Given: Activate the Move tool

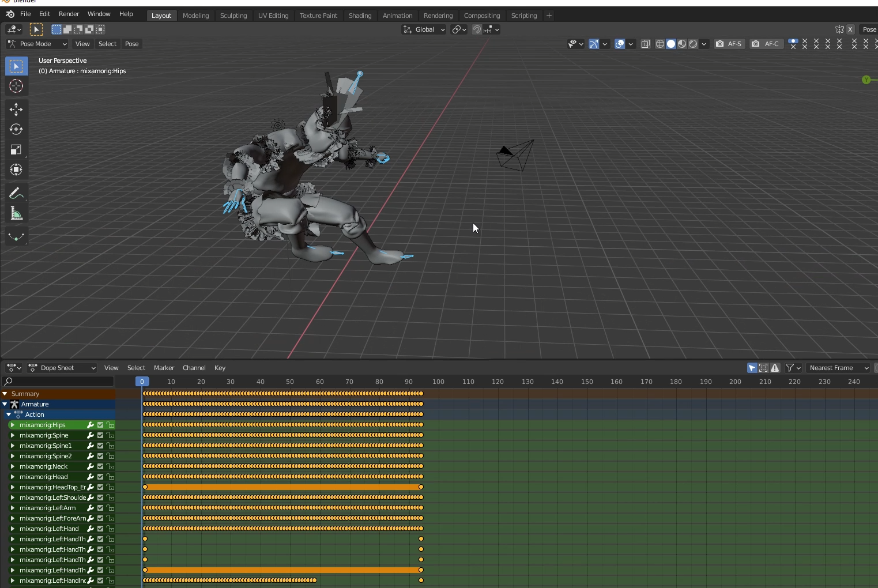Looking at the screenshot, I should tap(16, 110).
